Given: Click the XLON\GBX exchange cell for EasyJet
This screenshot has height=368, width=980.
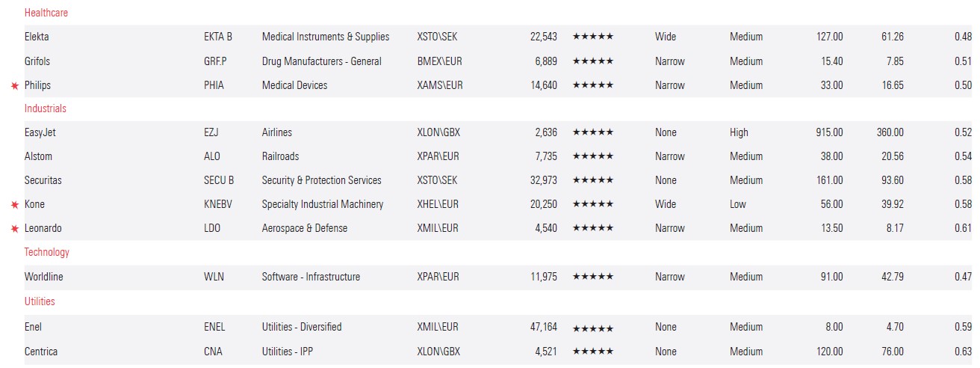Looking at the screenshot, I should coord(438,132).
